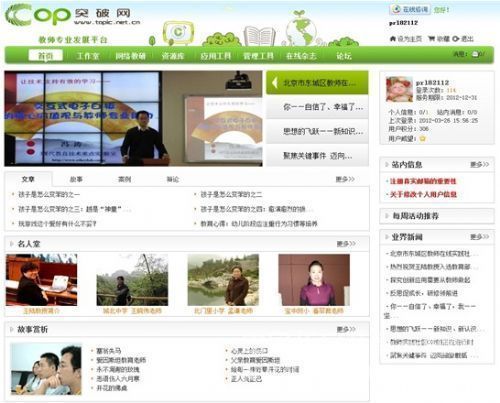The width and height of the screenshot is (500, 403).
Task: Open the article starting with 教育心得
Action: click(x=259, y=224)
